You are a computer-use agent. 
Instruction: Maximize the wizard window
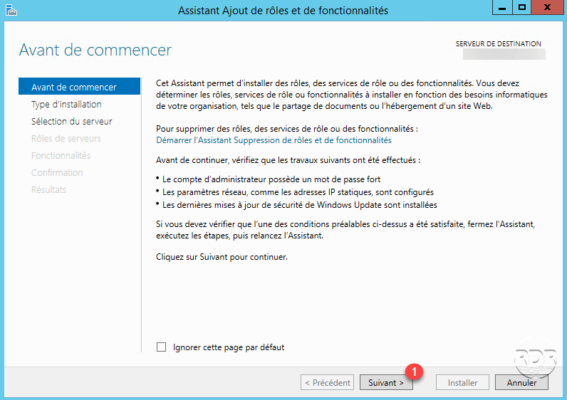point(522,7)
